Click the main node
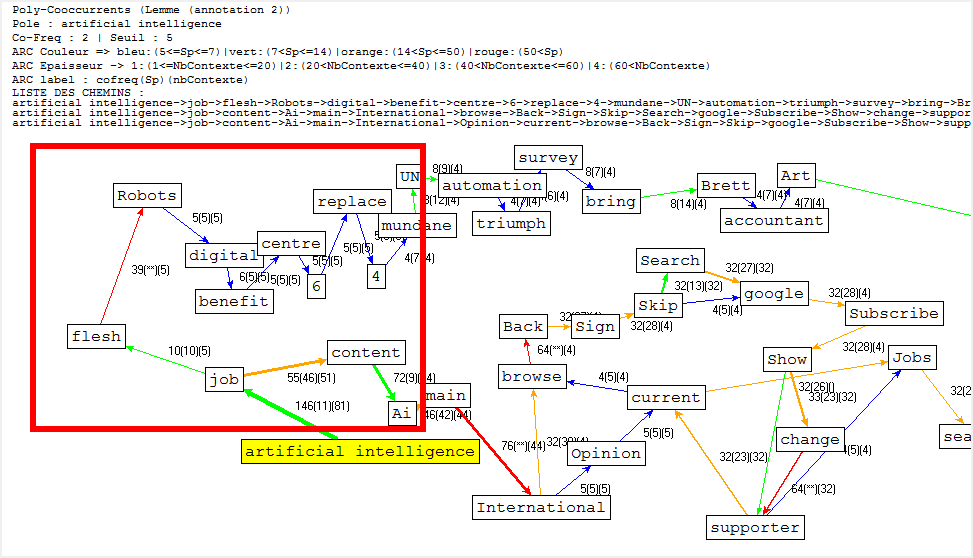Screen dimensions: 973x558 pos(446,395)
